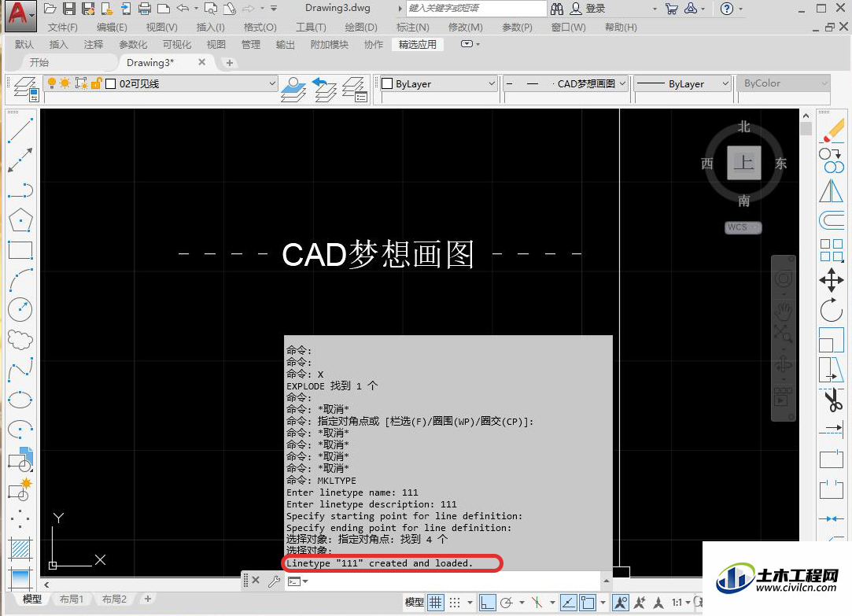Click the Undo arrow icon

click(x=183, y=8)
